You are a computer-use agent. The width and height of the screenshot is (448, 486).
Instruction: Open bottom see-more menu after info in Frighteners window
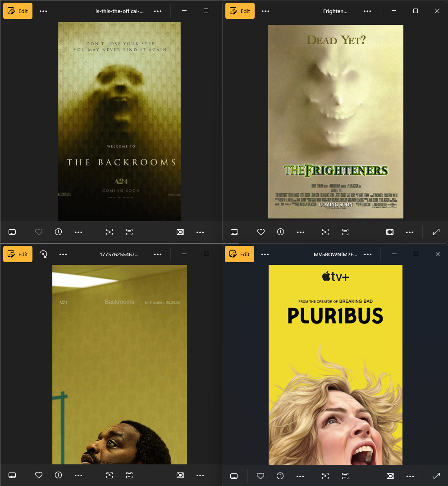[301, 232]
